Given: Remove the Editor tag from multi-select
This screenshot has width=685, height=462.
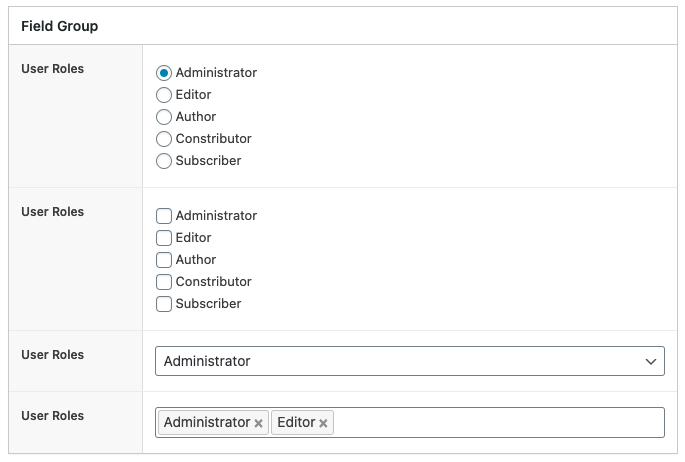Looking at the screenshot, I should click(323, 424).
